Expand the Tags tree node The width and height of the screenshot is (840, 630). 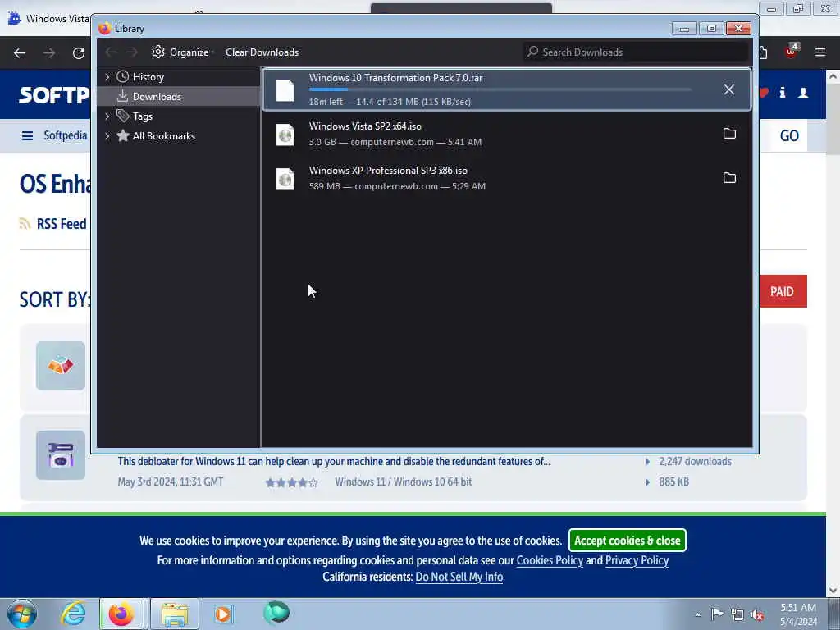pyautogui.click(x=107, y=116)
